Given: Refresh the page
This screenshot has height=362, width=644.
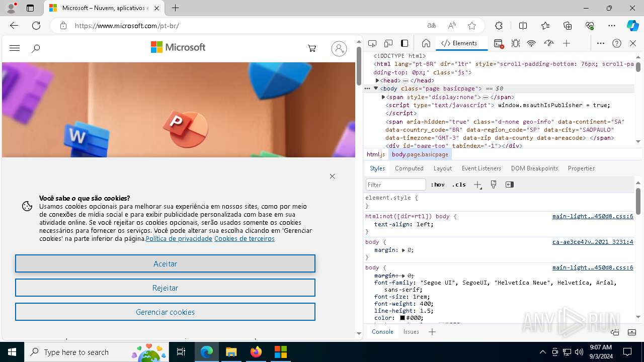Looking at the screenshot, I should 36,26.
